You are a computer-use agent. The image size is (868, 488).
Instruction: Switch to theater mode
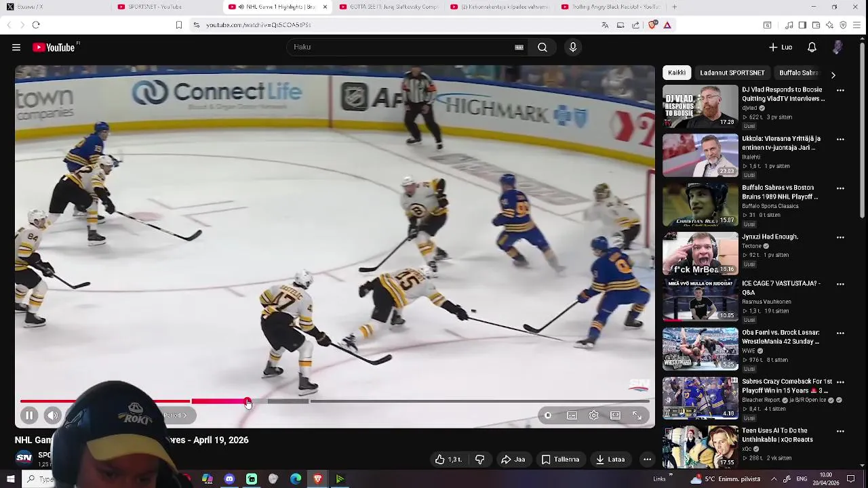[615, 415]
